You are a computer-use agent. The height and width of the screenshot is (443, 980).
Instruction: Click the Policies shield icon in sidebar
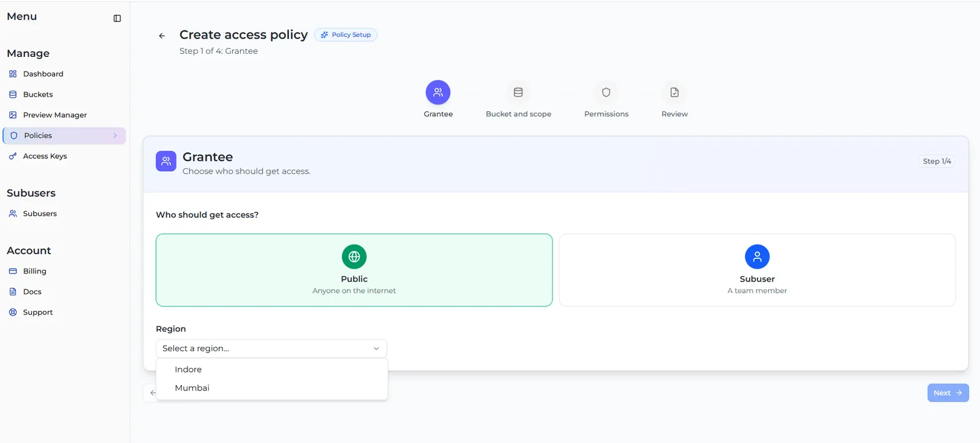pos(14,136)
